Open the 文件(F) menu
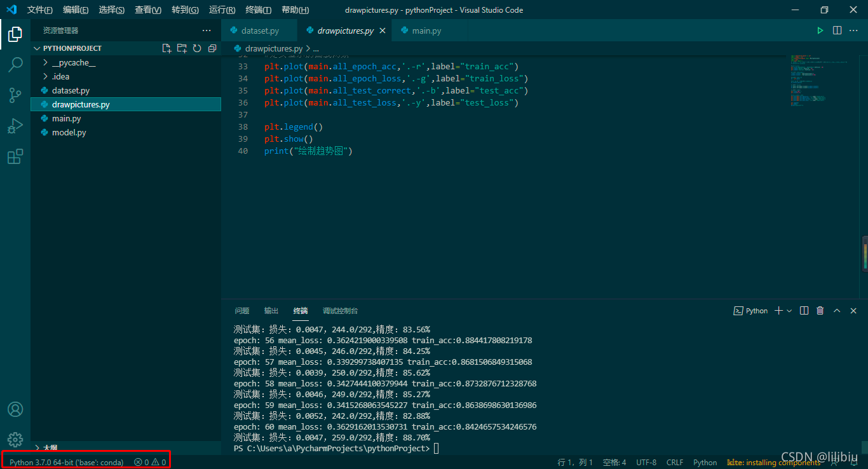The image size is (868, 469). coord(40,10)
